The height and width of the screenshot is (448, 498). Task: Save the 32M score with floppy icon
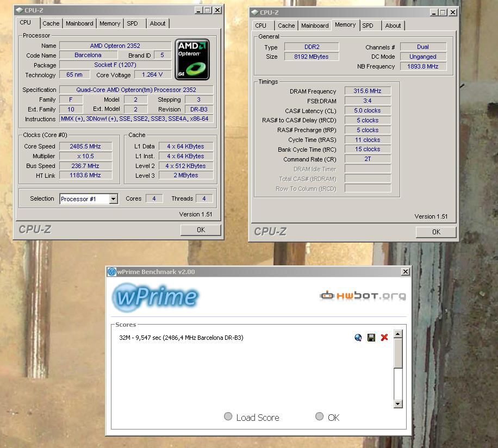tap(371, 338)
